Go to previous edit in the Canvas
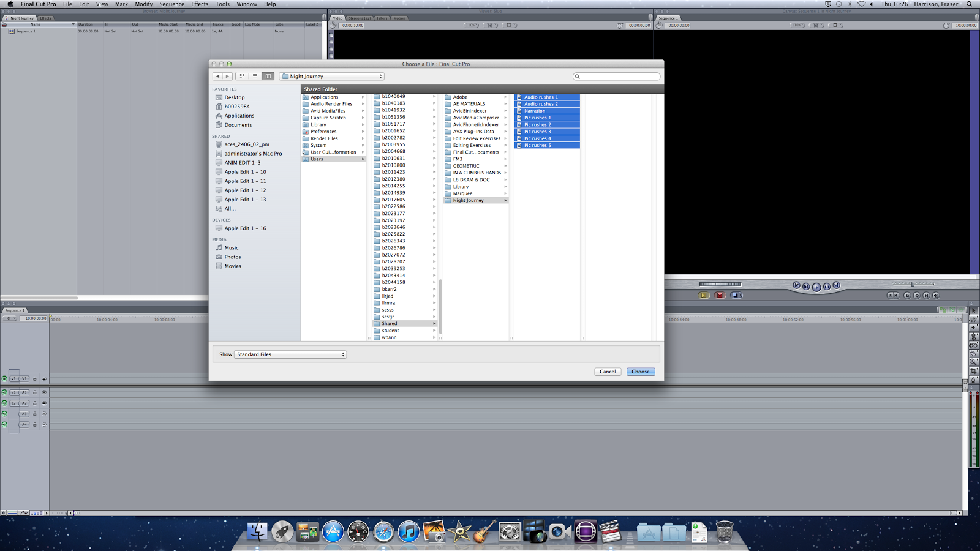Viewport: 980px width, 551px height. pyautogui.click(x=797, y=285)
